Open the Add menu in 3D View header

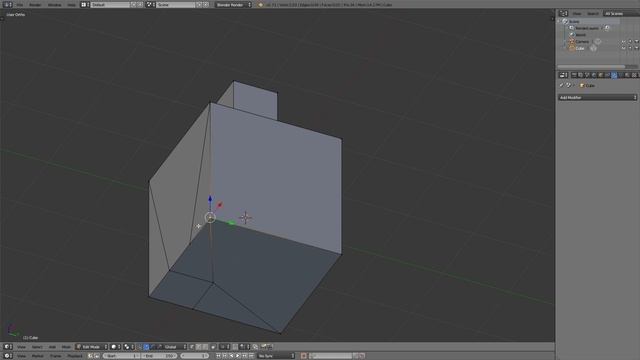(52, 347)
